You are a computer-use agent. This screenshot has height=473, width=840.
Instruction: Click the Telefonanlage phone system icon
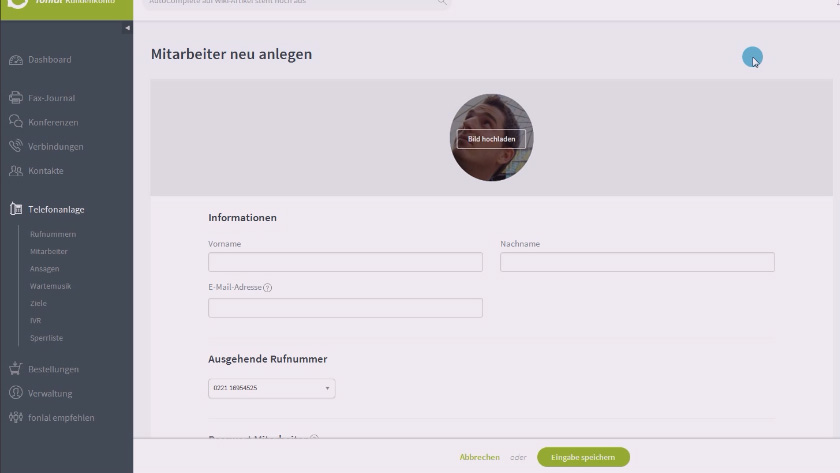tap(16, 209)
